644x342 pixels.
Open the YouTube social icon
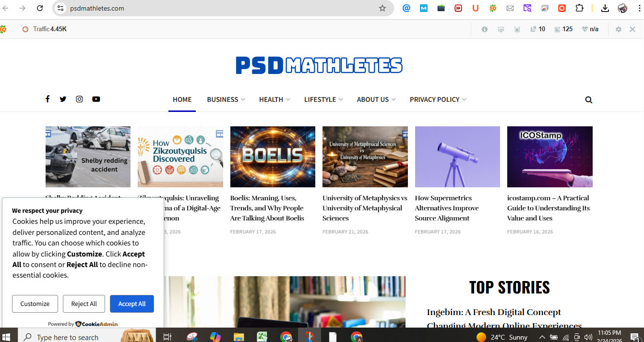96,99
